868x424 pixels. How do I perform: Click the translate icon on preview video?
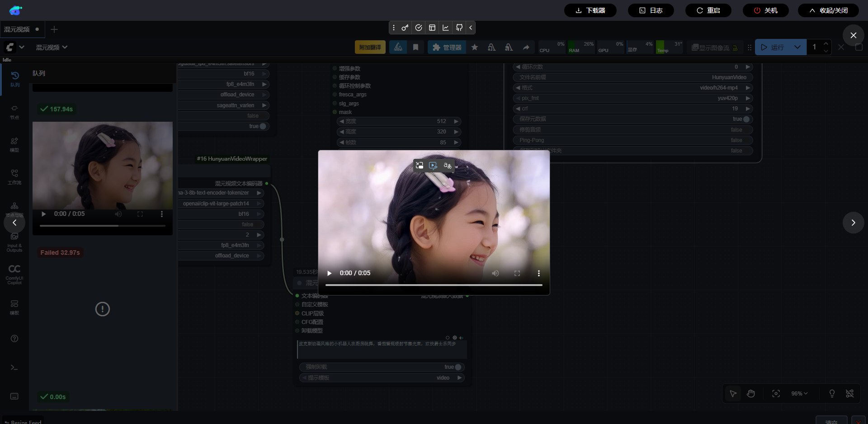click(448, 166)
